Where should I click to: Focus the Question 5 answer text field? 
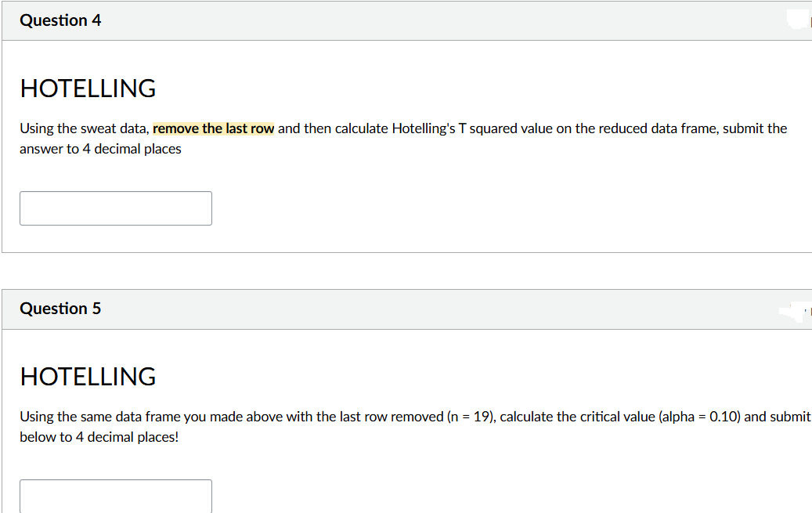point(116,496)
